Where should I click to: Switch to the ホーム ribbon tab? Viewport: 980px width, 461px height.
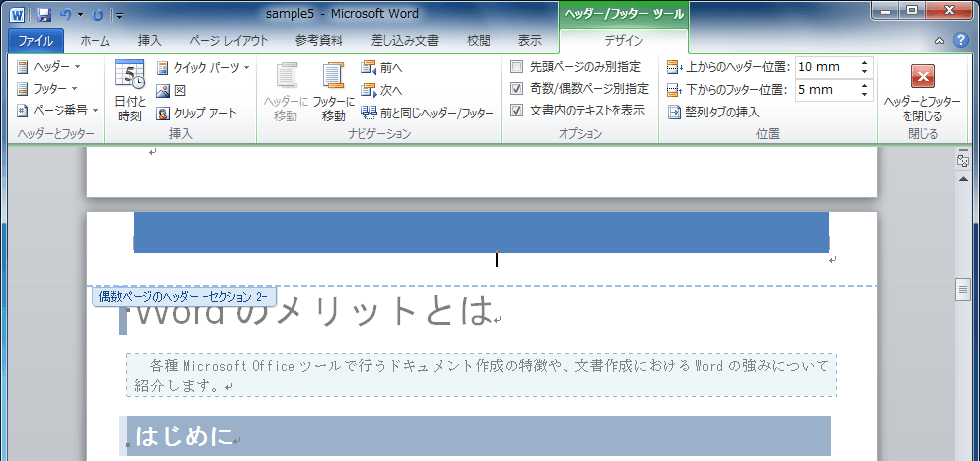point(95,41)
